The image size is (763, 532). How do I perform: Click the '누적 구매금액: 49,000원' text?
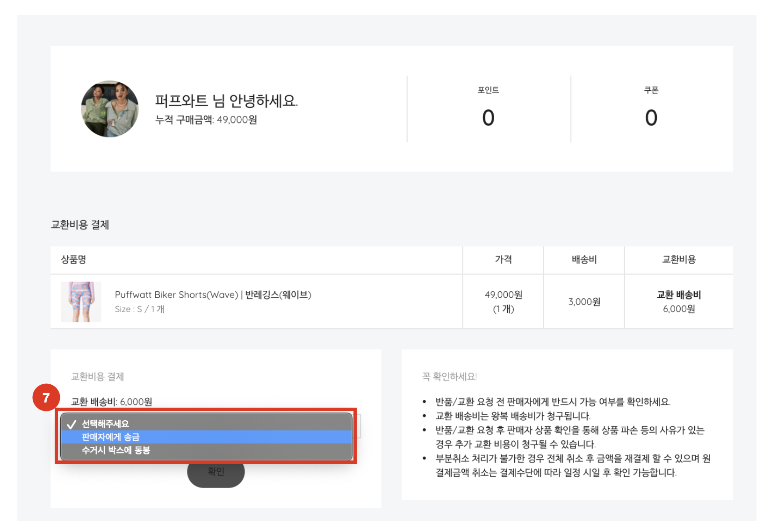pyautogui.click(x=206, y=120)
